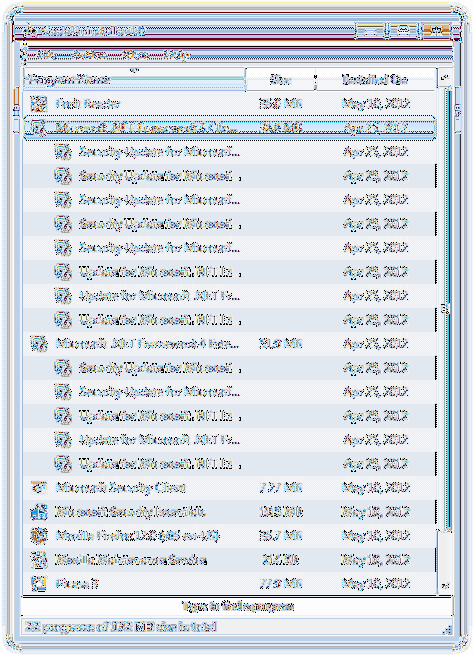Click the Microsoft Security Client icon
This screenshot has height=655, width=474.
39,487
